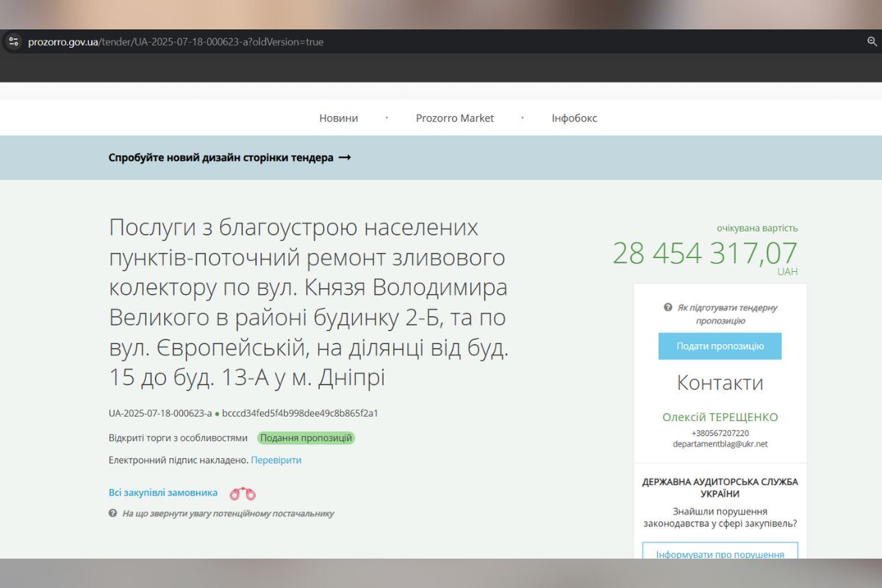Follow the Всі закупівлі замовника link

[162, 492]
